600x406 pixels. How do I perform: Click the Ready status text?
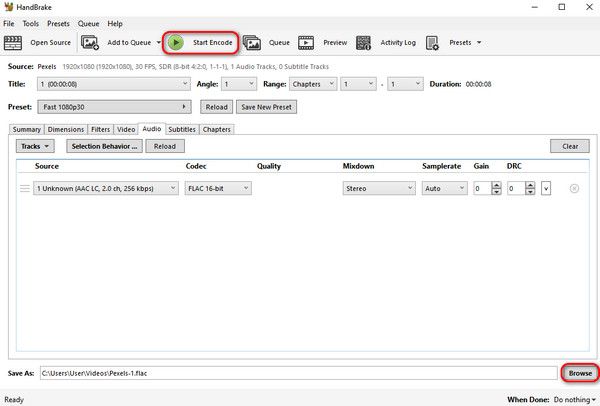coord(14,399)
